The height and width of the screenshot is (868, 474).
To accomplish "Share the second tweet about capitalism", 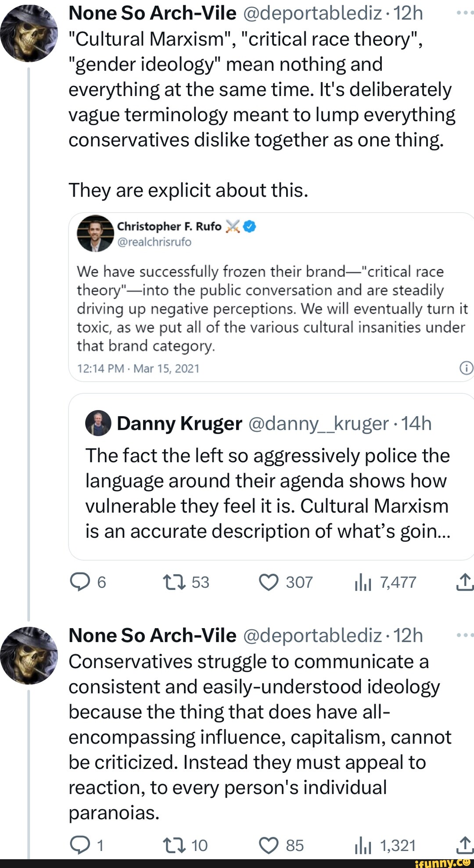I will click(x=464, y=845).
